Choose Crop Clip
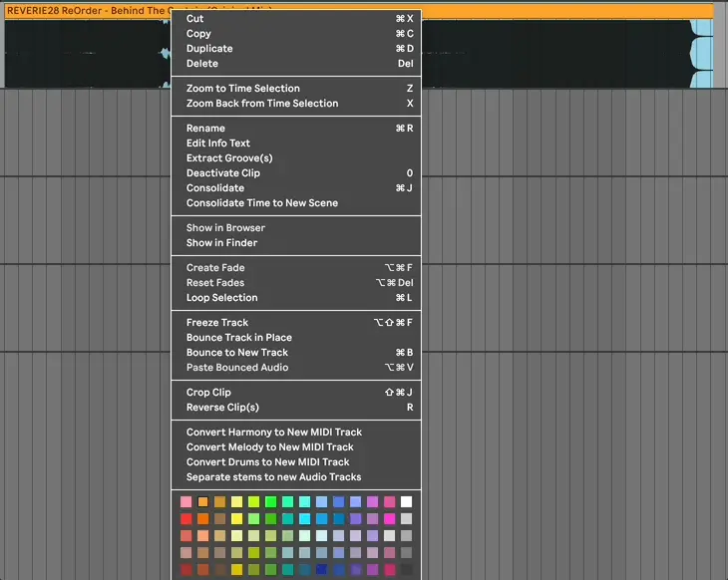Viewport: 728px width, 580px height. tap(296, 392)
